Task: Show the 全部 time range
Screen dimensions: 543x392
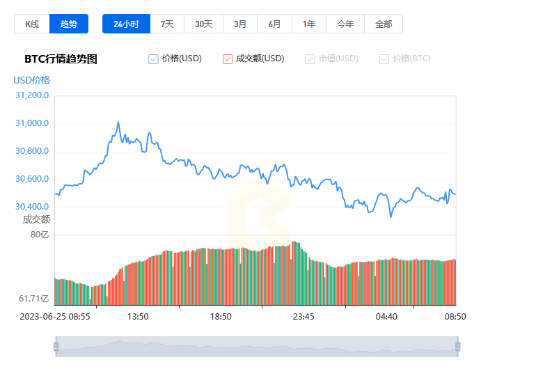Action: [x=384, y=24]
